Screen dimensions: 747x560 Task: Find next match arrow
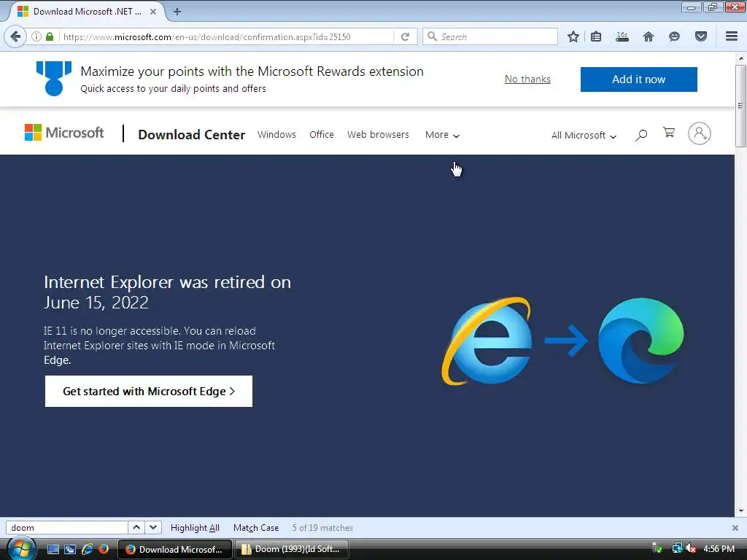153,527
